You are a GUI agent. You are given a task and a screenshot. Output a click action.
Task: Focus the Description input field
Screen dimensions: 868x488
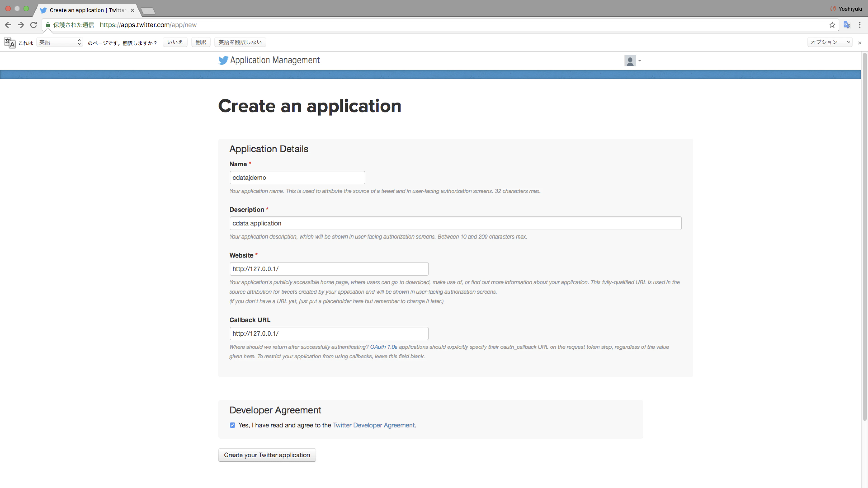point(455,223)
